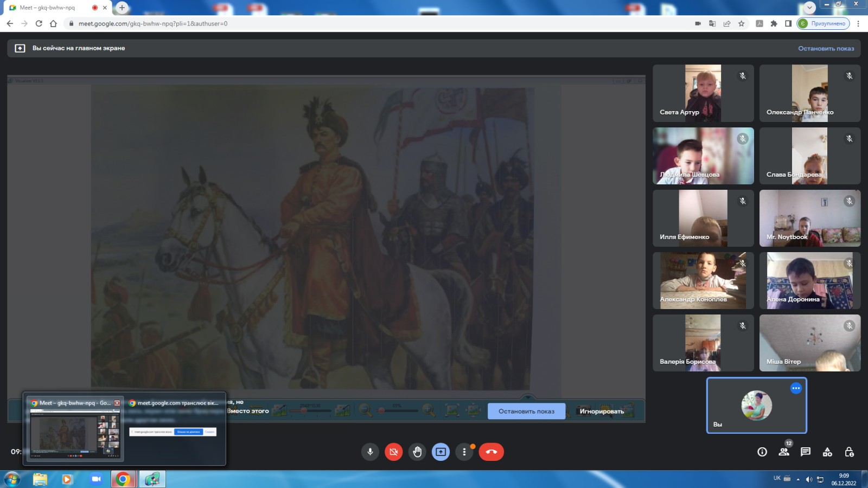
Task: Open Chrome profile Призупинено button
Action: 823,23
